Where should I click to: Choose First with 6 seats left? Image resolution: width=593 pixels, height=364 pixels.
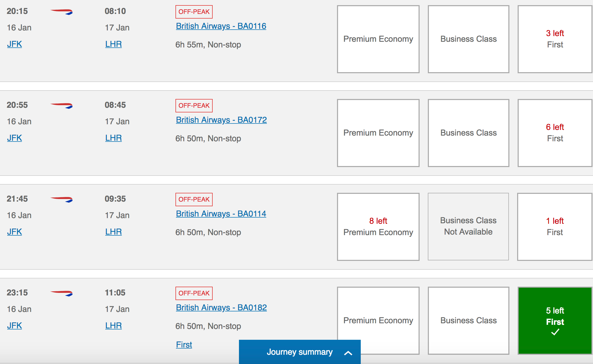(555, 133)
